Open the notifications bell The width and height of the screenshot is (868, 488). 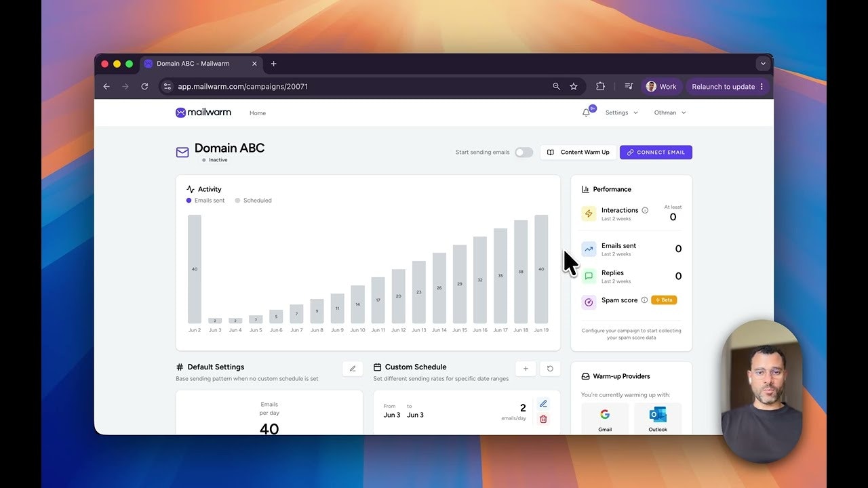(x=586, y=113)
